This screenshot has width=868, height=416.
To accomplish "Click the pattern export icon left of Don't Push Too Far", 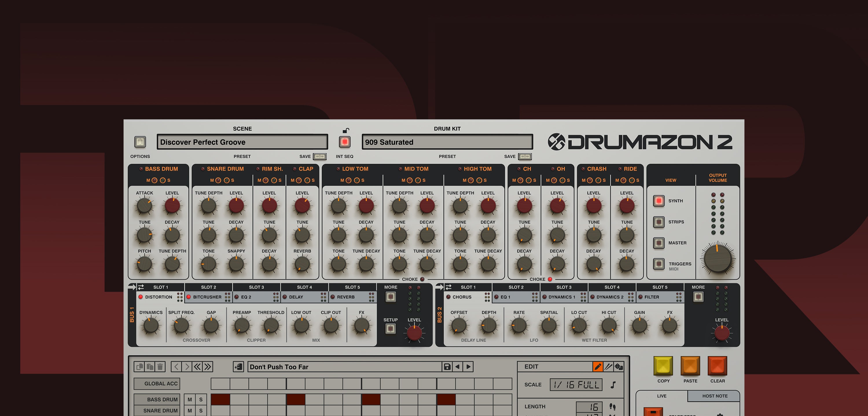I will [239, 367].
